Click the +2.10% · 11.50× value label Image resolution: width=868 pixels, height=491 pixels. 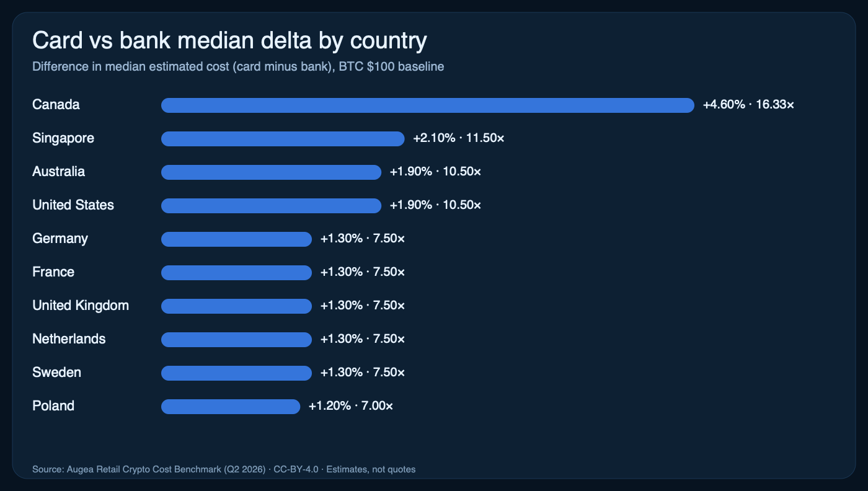tap(459, 138)
